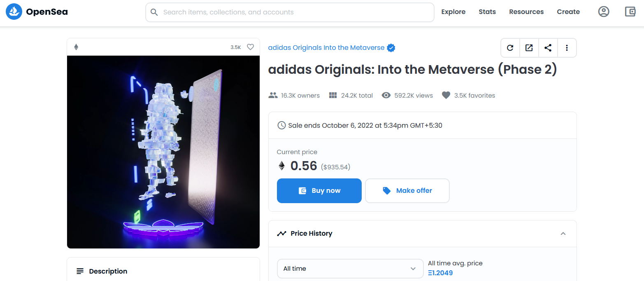Open the wallet icon in the header
Screen dimensions: 644x281
(x=630, y=12)
